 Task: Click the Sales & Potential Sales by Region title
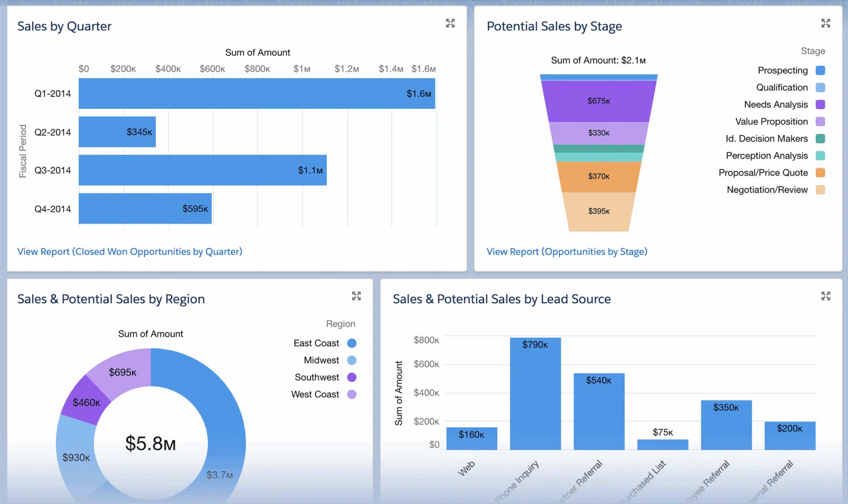tap(111, 299)
